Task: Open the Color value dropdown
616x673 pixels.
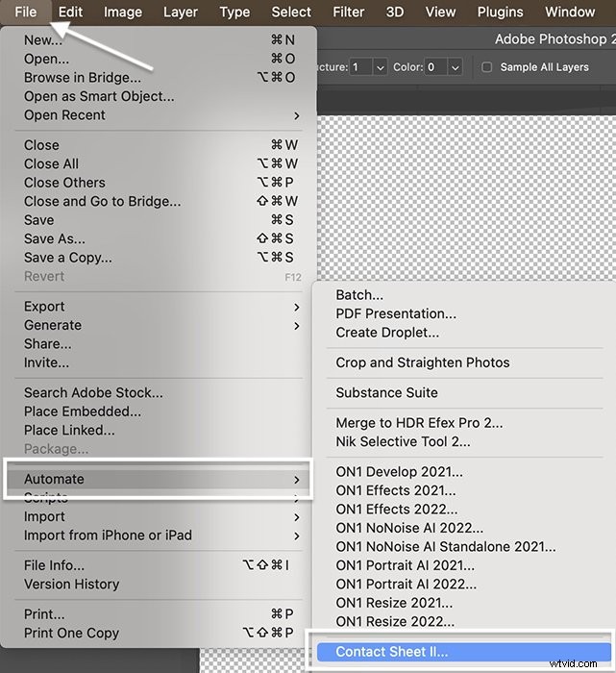Action: (x=454, y=67)
